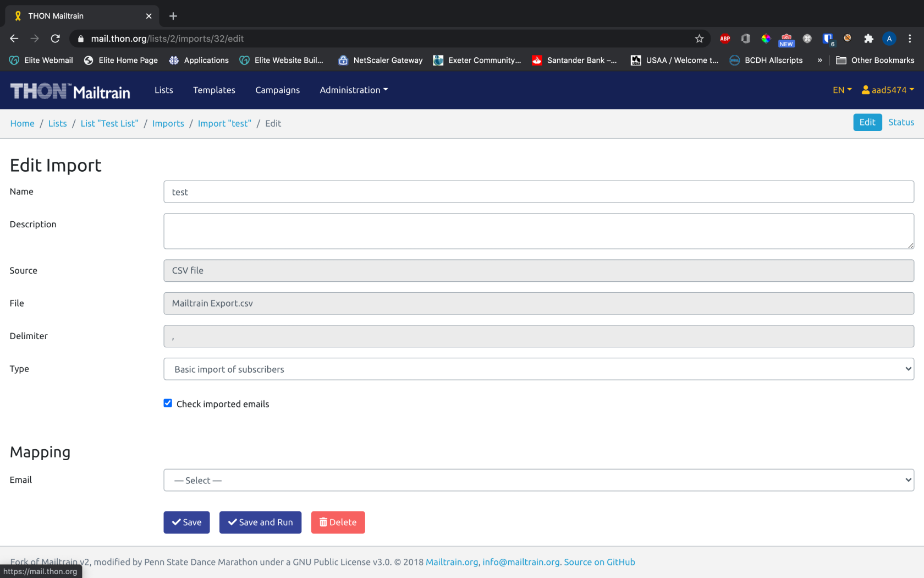Screen dimensions: 924x578
Task: Click the Save and Run button
Action: point(260,522)
